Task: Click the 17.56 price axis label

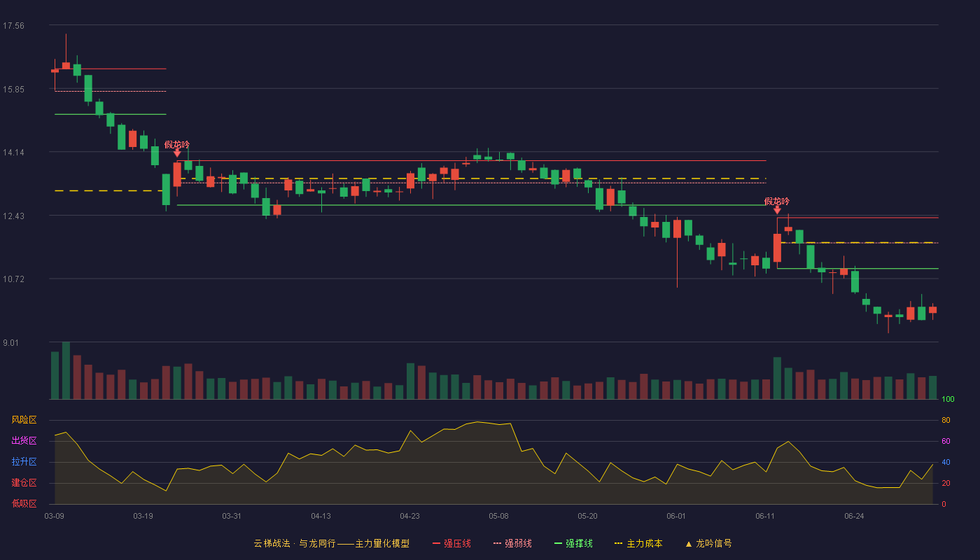Action: [x=13, y=26]
